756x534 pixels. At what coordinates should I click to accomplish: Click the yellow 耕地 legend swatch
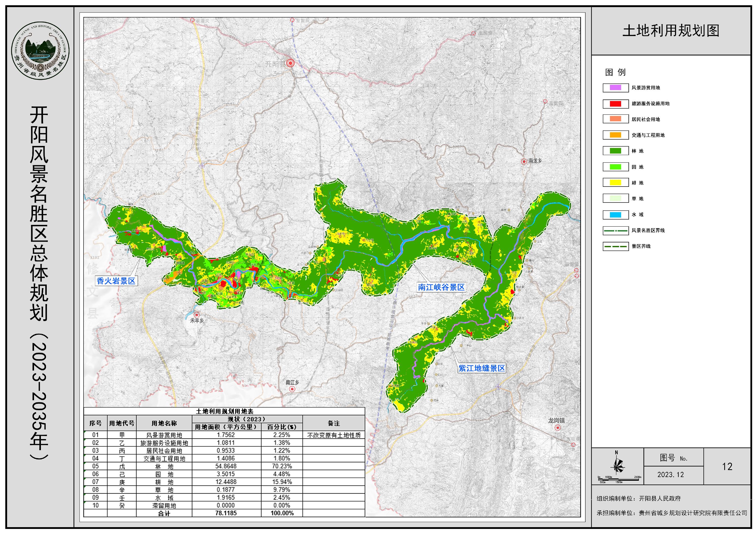click(x=615, y=182)
